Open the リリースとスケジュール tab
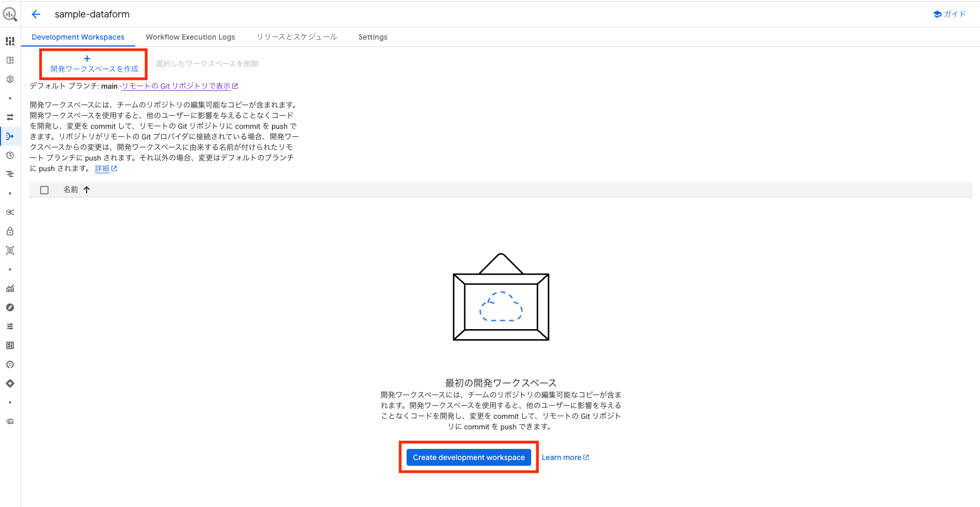 coord(296,37)
